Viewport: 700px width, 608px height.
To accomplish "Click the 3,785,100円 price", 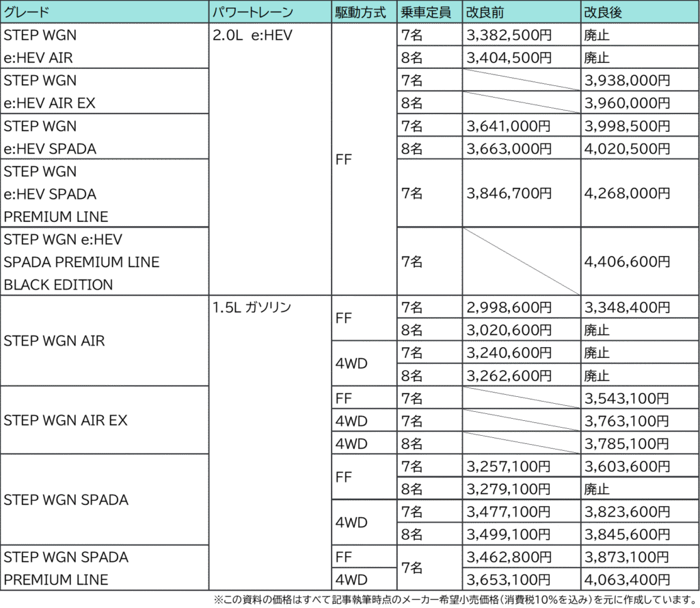I will [627, 444].
